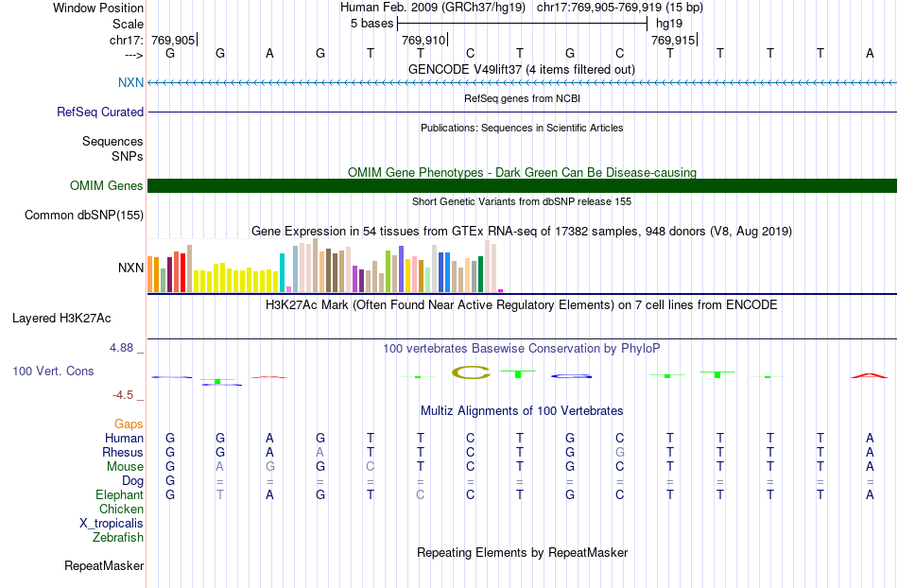Click the Basewise Conservation by PhyloP title

tap(521, 348)
